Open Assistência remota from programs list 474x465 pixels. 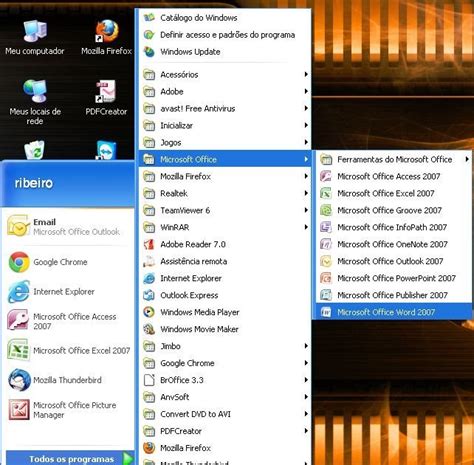click(225, 261)
